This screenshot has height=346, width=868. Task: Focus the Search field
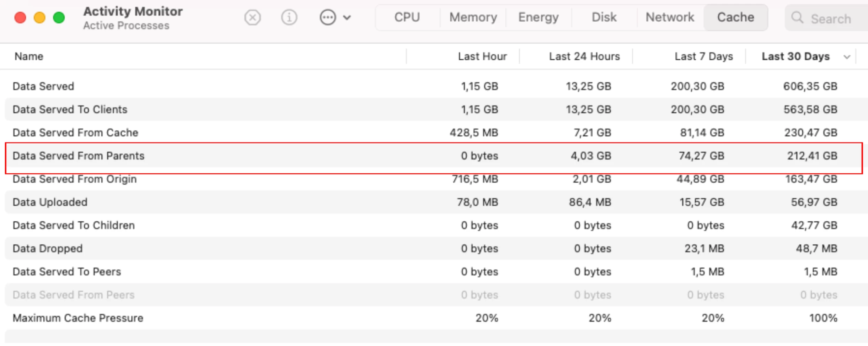(x=826, y=18)
